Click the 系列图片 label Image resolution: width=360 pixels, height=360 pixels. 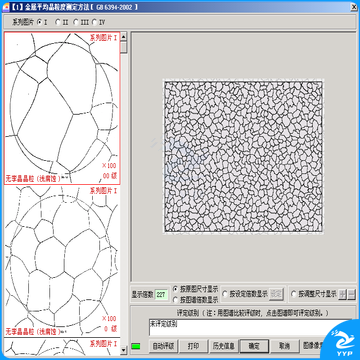(23, 22)
